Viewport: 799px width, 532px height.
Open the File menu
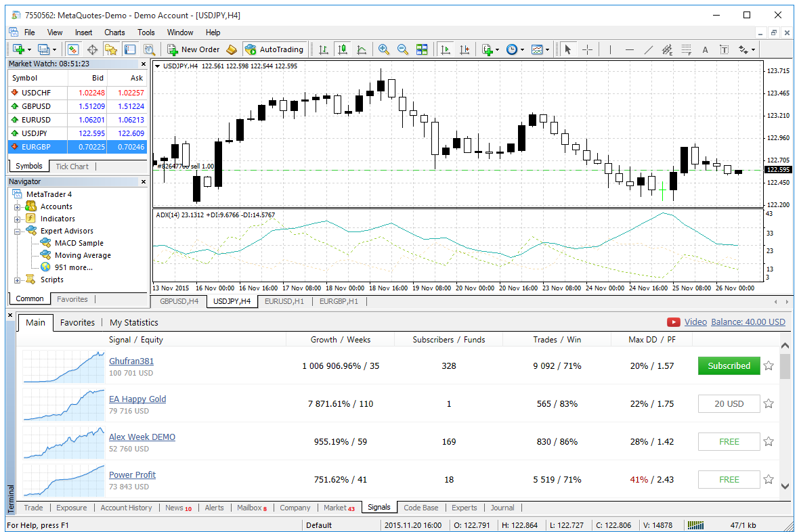click(x=30, y=32)
